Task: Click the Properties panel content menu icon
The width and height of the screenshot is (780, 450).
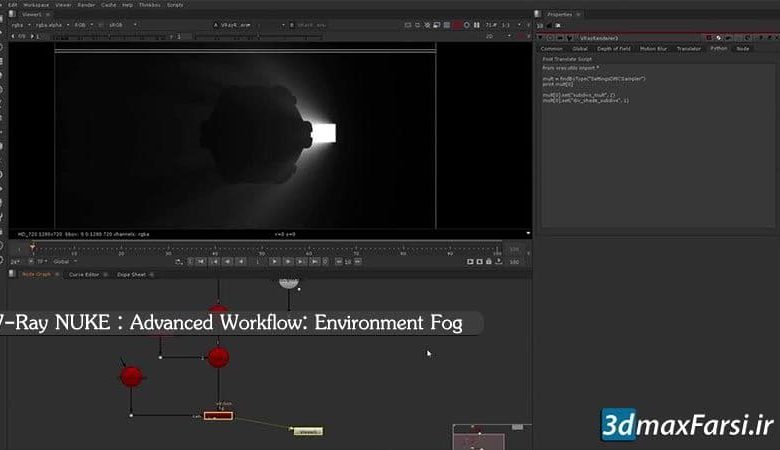Action: click(538, 14)
